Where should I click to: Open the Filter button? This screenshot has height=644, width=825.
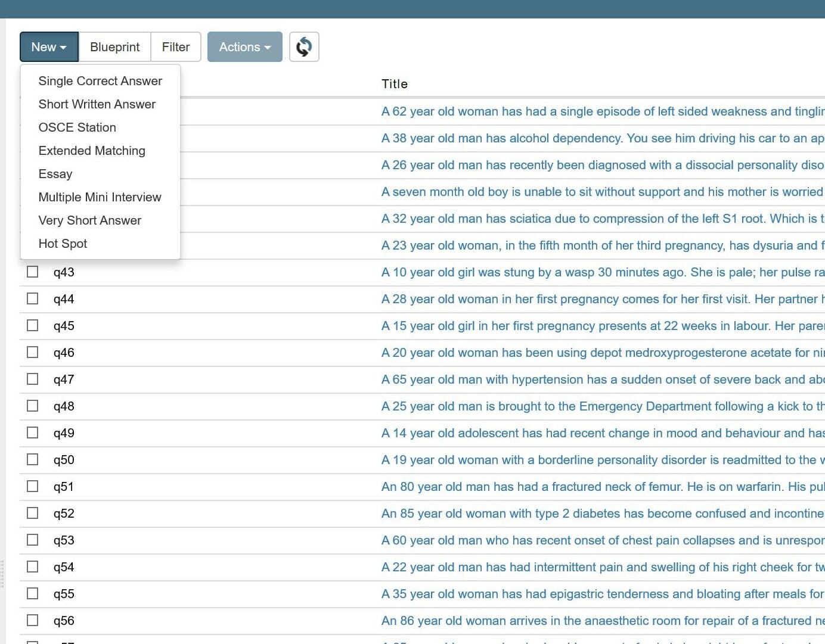click(176, 47)
